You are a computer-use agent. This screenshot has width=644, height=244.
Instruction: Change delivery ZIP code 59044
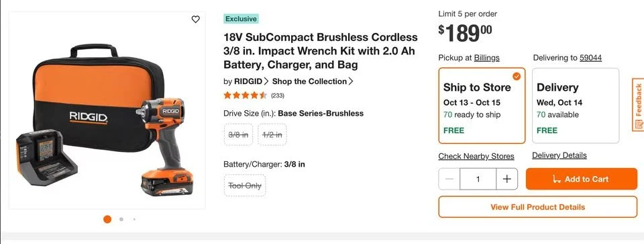coord(590,58)
